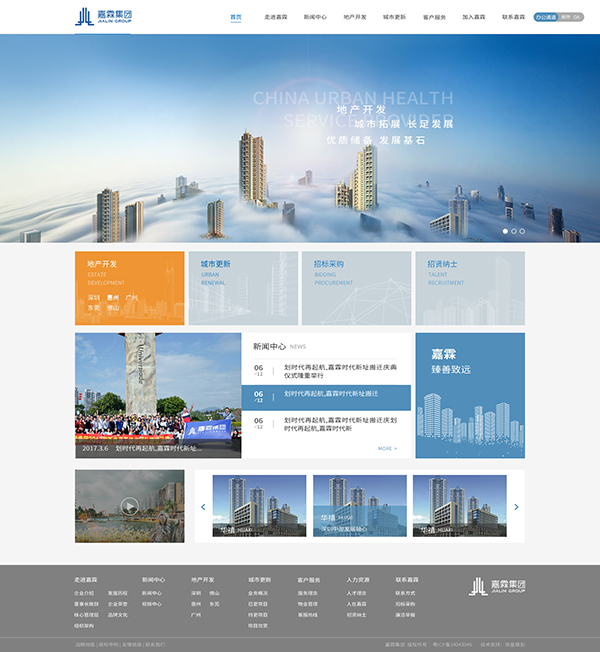Click 项目欣赏 in footer
The width and height of the screenshot is (600, 652).
[258, 626]
